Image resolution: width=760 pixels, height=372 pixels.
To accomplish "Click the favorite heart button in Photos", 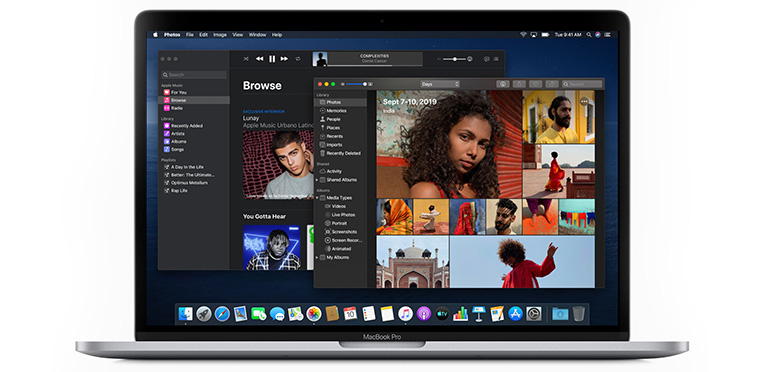I will click(x=536, y=84).
